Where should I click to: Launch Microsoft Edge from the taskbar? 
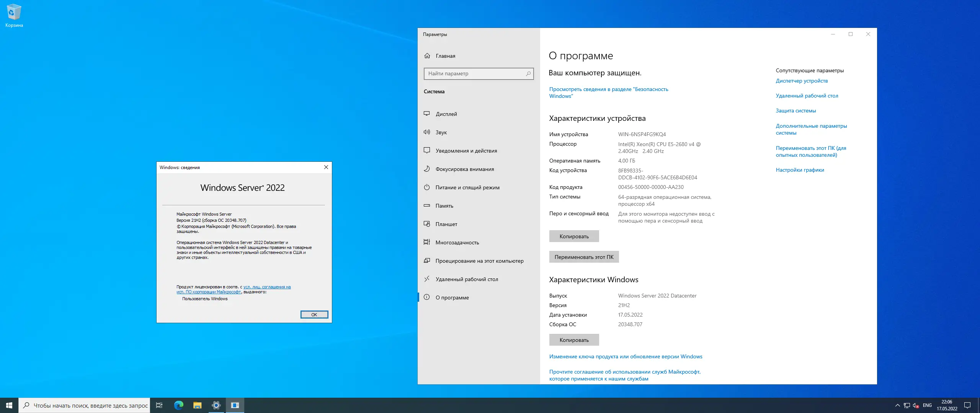click(179, 405)
